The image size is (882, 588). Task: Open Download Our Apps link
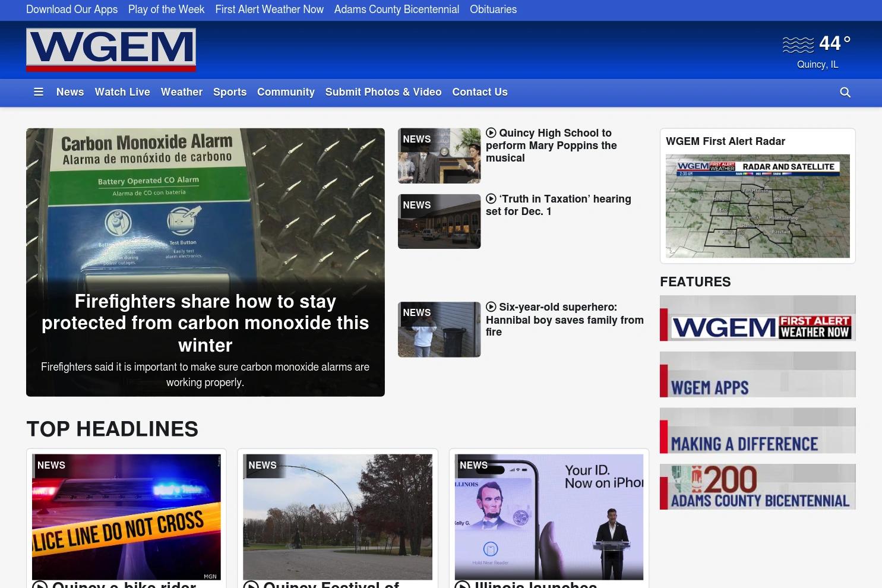(x=72, y=10)
